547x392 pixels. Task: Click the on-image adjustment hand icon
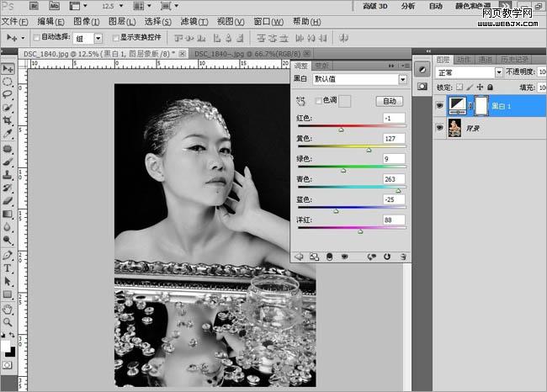pos(300,101)
